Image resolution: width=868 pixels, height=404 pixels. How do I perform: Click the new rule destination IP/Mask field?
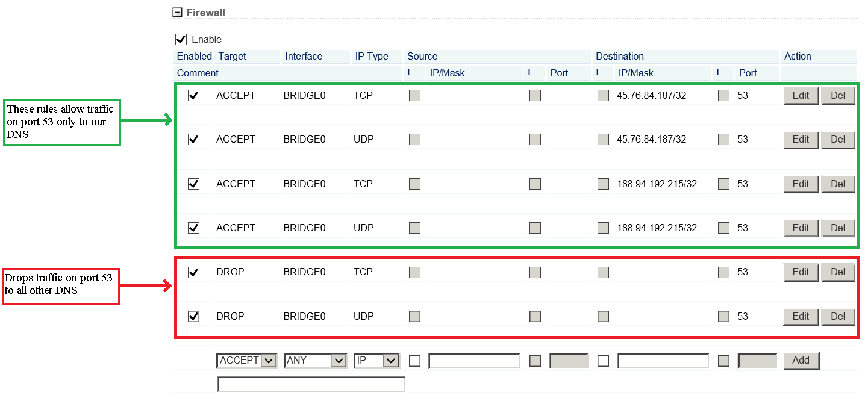(663, 361)
